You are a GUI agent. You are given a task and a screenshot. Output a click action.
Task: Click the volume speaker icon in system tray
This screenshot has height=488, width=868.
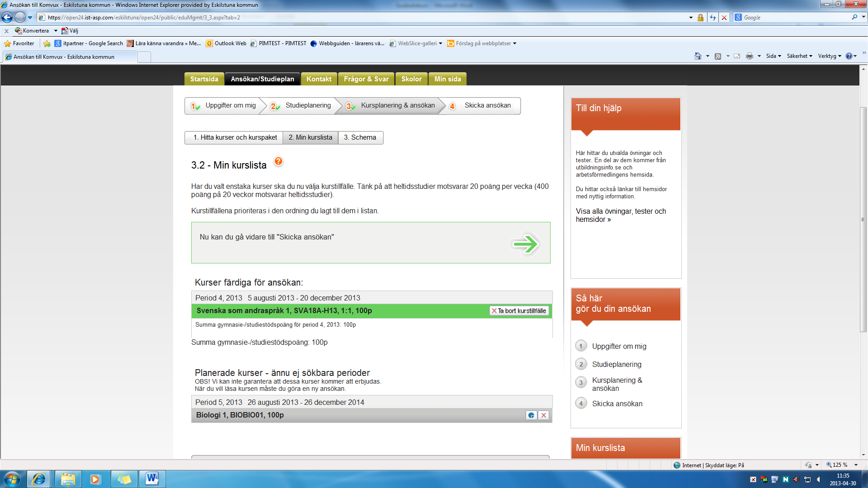819,479
